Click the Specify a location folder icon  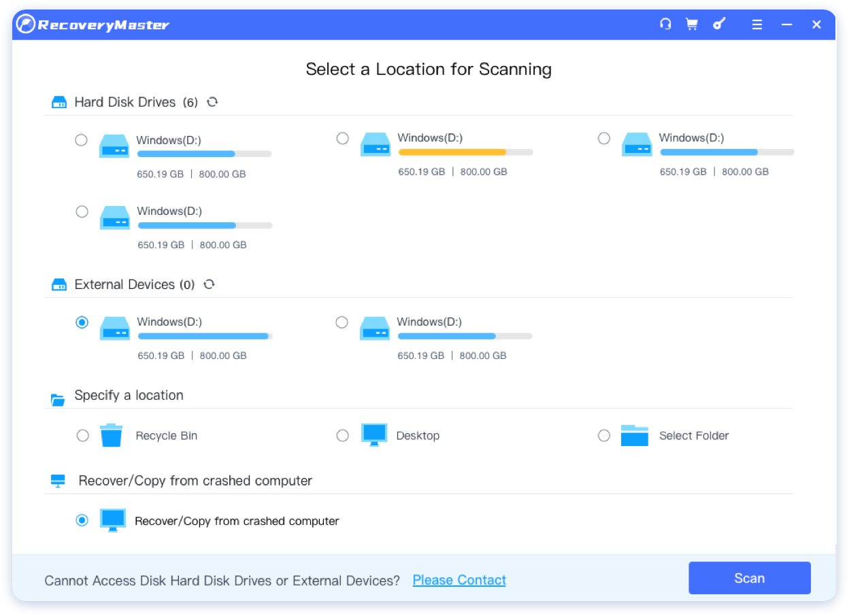[58, 399]
